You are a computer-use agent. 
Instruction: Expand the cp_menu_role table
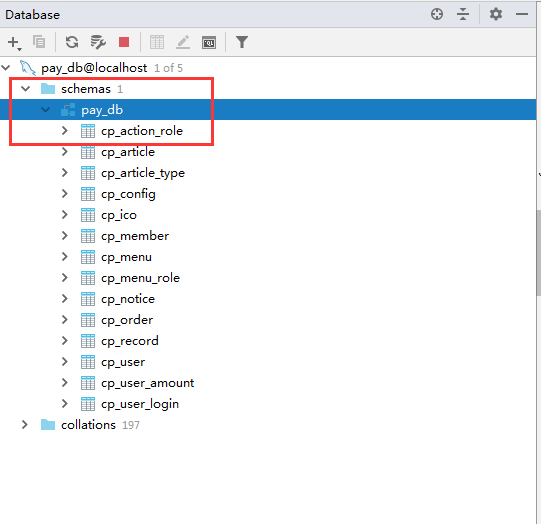(x=65, y=278)
